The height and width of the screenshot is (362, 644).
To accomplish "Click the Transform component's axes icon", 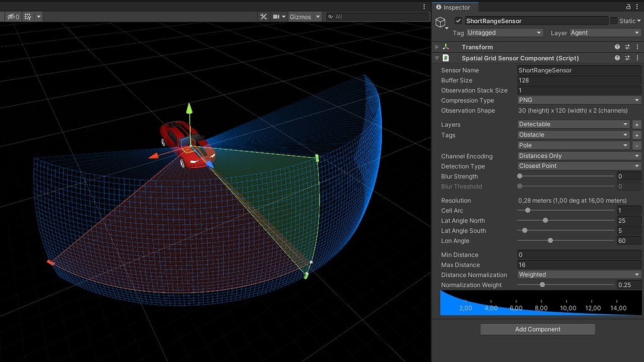I will [x=445, y=47].
